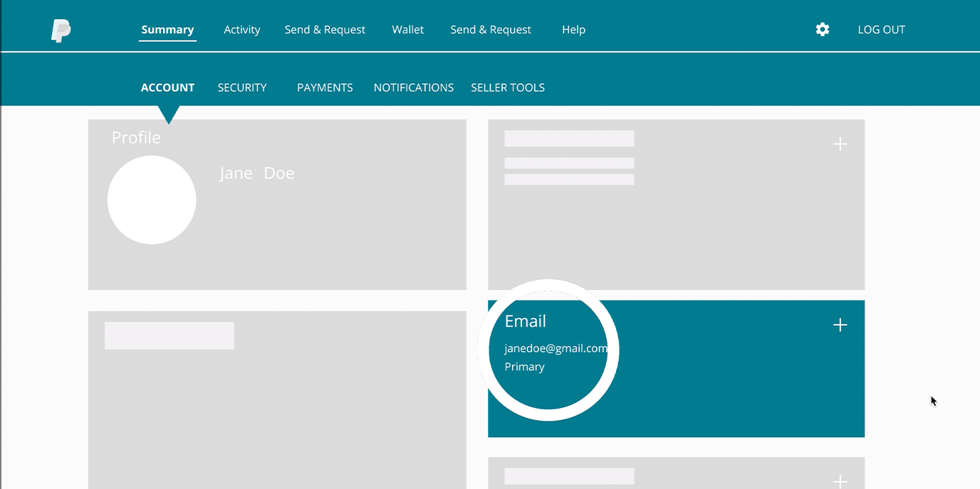Open settings via the gear icon

pos(823,30)
